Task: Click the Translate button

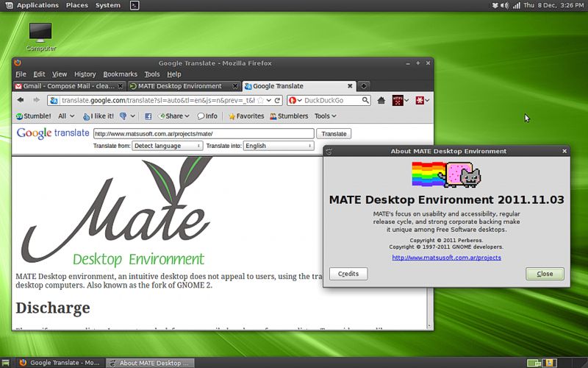Action: click(x=334, y=134)
